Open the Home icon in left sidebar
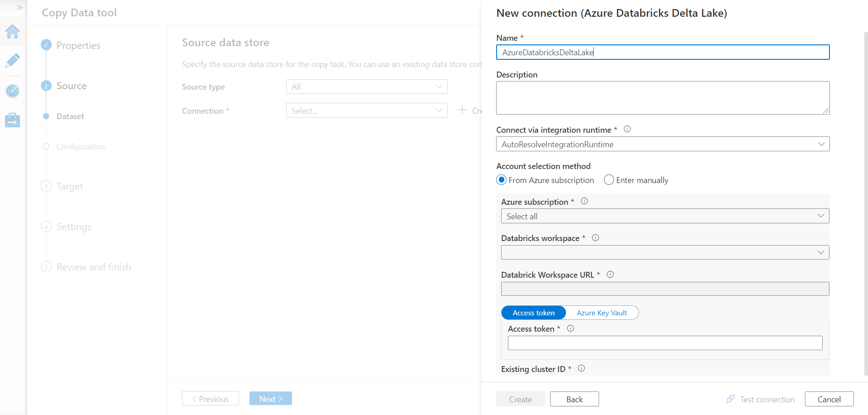Viewport: 868px width, 415px height. [13, 32]
